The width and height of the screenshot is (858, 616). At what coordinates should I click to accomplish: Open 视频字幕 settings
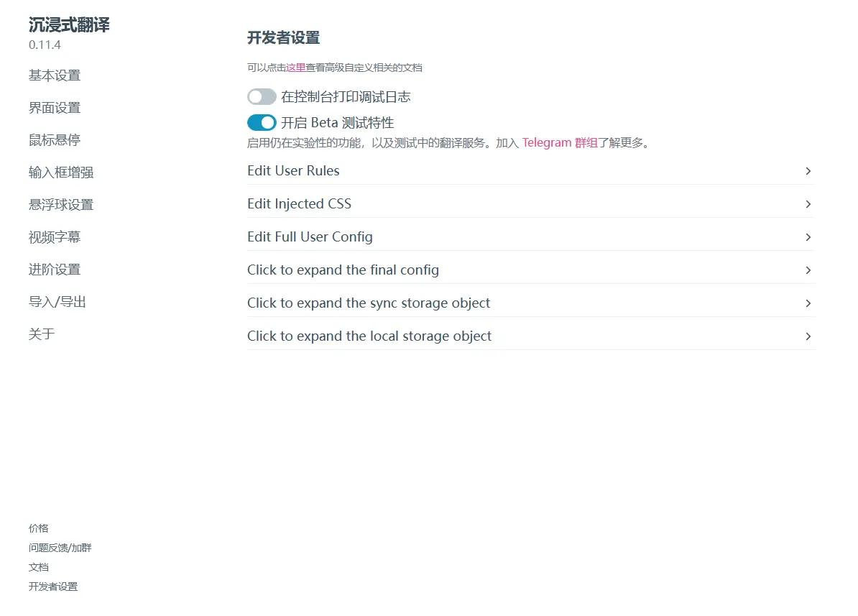55,237
